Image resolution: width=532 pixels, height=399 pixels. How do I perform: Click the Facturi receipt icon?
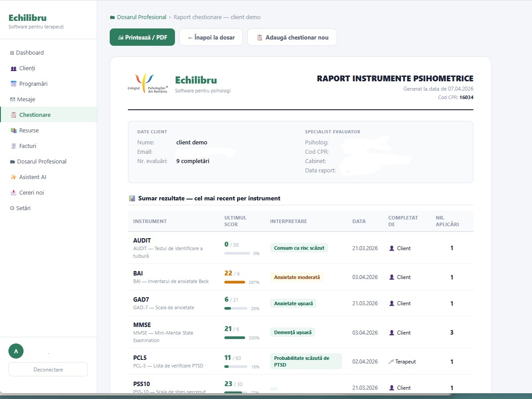tap(13, 146)
